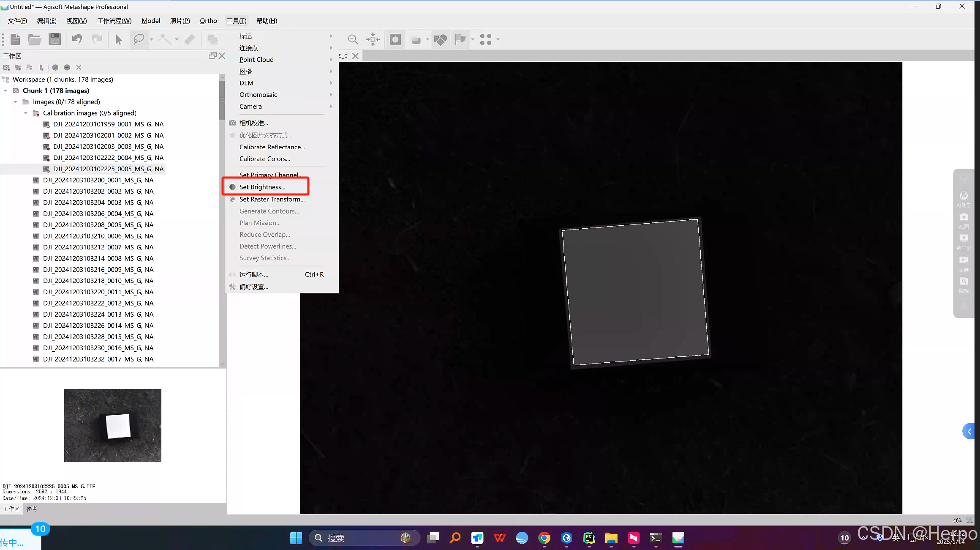Select the freeform lasso selection tool

point(139,39)
